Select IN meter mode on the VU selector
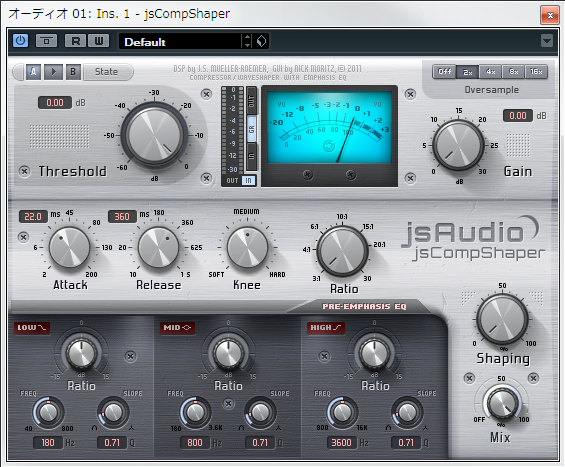This screenshot has height=467, width=565. 252,156
